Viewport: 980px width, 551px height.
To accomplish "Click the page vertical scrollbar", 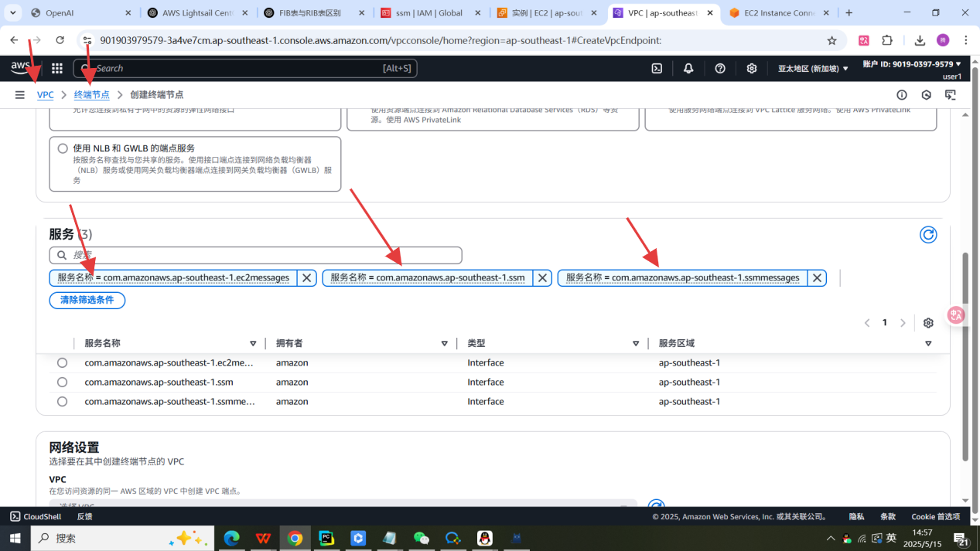I will (x=965, y=355).
